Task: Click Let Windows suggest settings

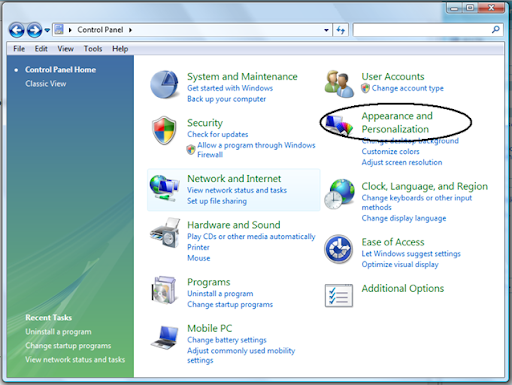Action: (x=411, y=254)
